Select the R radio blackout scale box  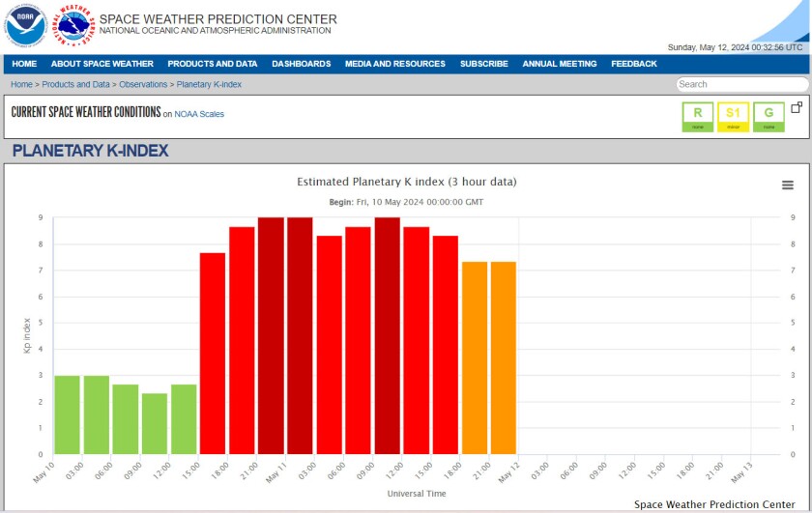(x=698, y=116)
